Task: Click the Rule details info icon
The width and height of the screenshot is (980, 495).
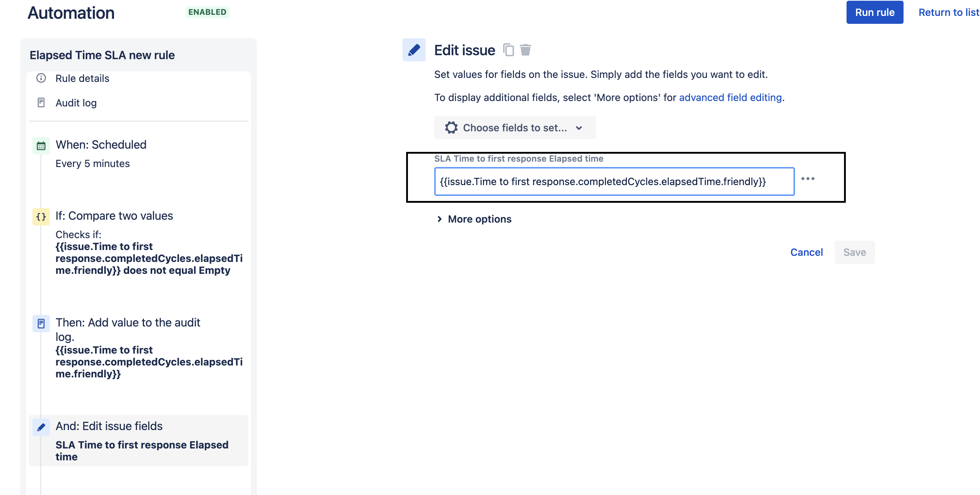Action: pos(41,78)
